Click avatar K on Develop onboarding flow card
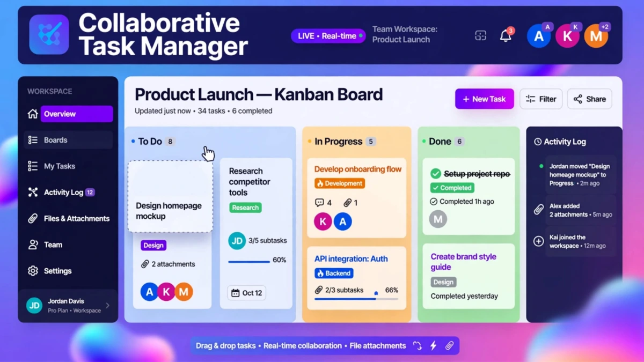 click(323, 221)
